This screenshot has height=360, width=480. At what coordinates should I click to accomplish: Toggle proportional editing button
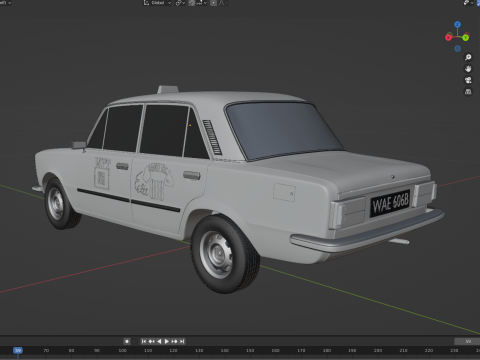click(x=213, y=3)
